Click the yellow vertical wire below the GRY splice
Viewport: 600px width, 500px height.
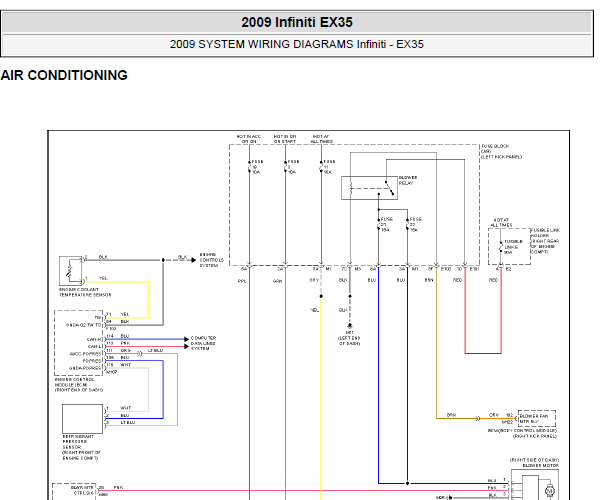(x=321, y=398)
